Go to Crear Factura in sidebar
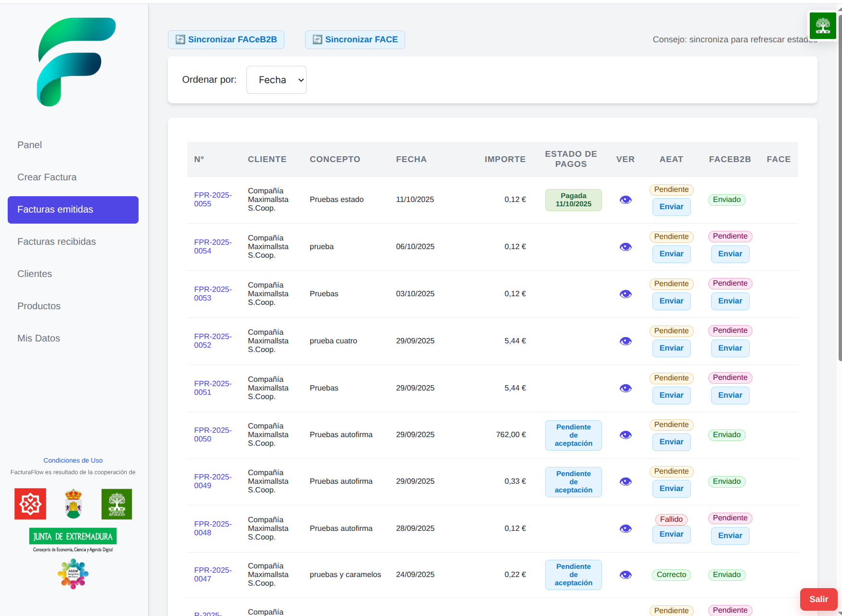Image resolution: width=842 pixels, height=616 pixels. point(47,177)
